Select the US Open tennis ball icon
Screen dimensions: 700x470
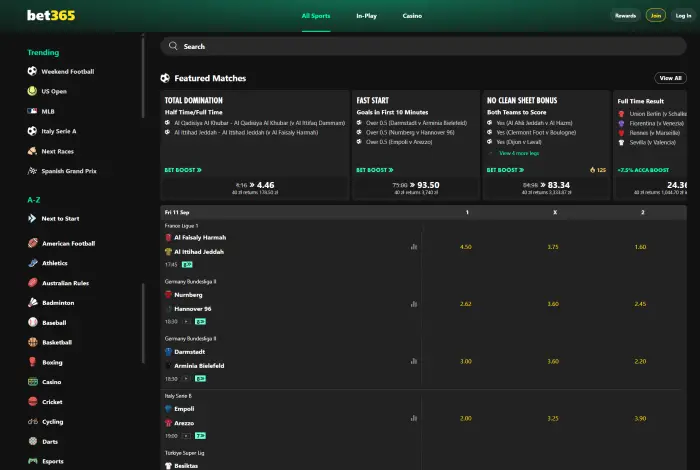point(32,91)
